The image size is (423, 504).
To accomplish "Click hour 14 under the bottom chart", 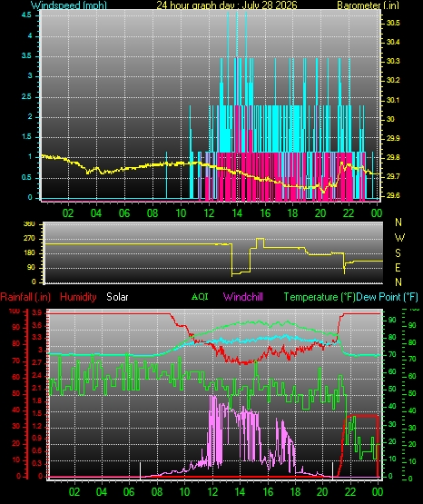I will [240, 492].
